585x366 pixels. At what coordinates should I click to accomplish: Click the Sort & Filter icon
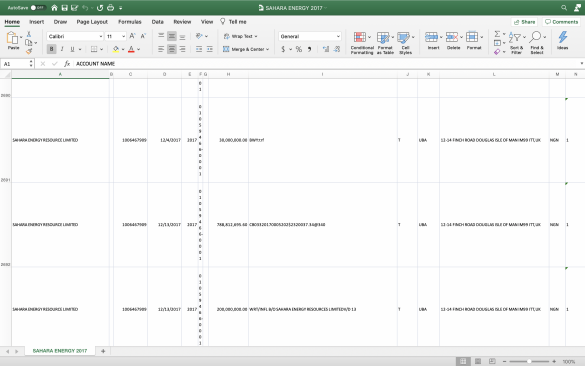pyautogui.click(x=515, y=38)
